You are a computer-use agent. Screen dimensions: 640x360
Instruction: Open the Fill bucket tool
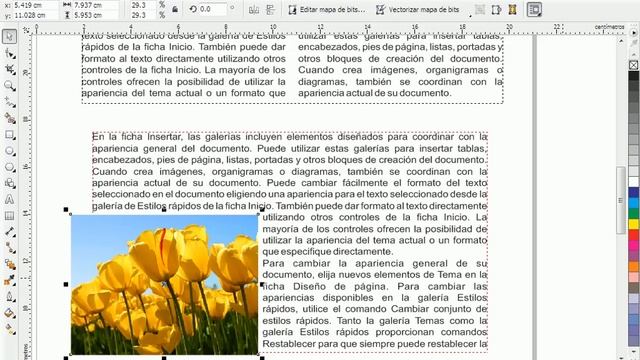(9, 313)
